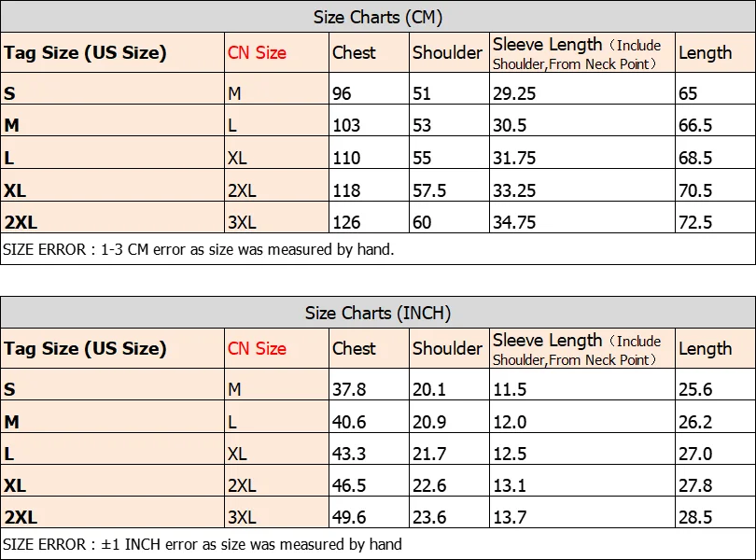This screenshot has width=756, height=560.
Task: Click the sleeve length 30.5 cell
Action: [510, 126]
